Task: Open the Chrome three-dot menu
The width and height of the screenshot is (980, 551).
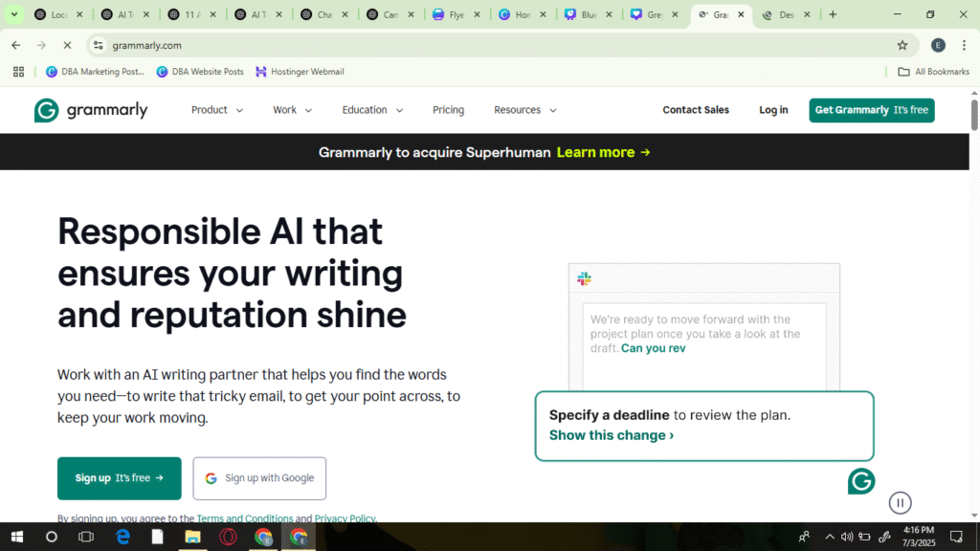Action: pos(964,45)
